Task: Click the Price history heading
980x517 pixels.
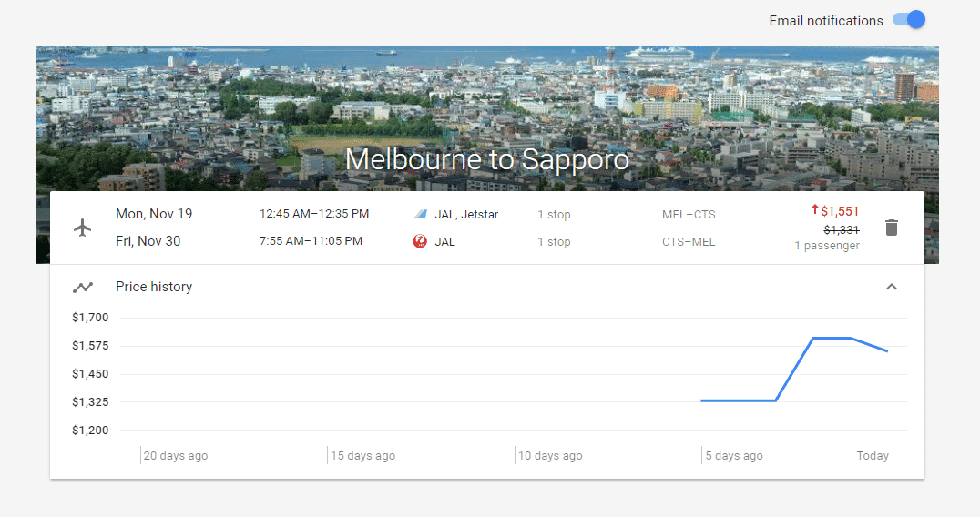Action: click(x=154, y=287)
